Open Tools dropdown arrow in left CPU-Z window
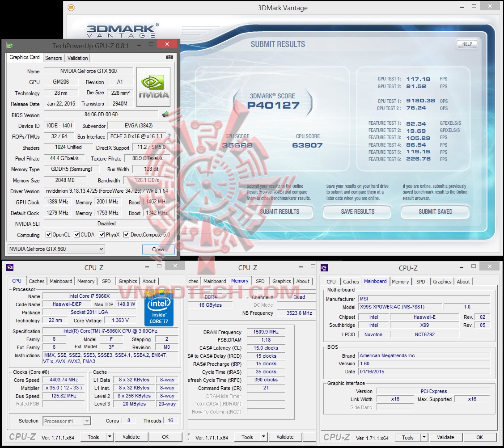This screenshot has width=504, height=448. pos(110,437)
